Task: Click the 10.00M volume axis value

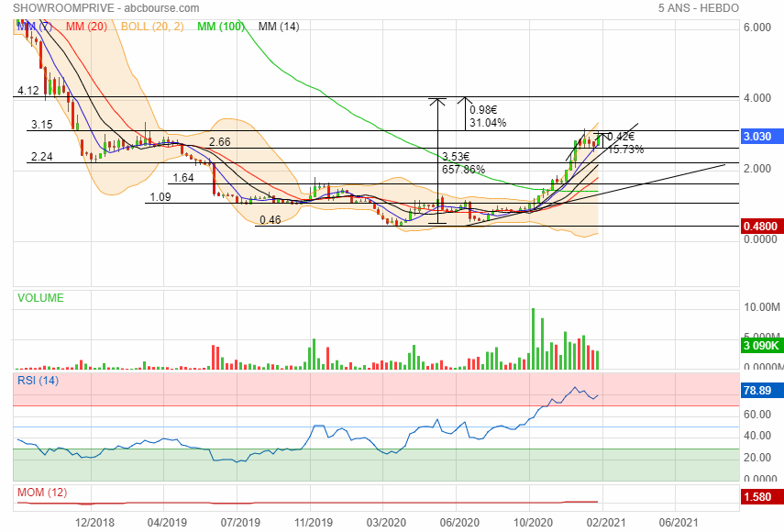Action: (x=762, y=307)
